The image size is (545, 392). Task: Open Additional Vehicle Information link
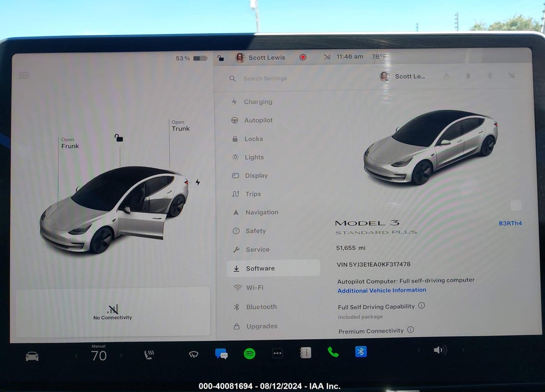point(381,290)
